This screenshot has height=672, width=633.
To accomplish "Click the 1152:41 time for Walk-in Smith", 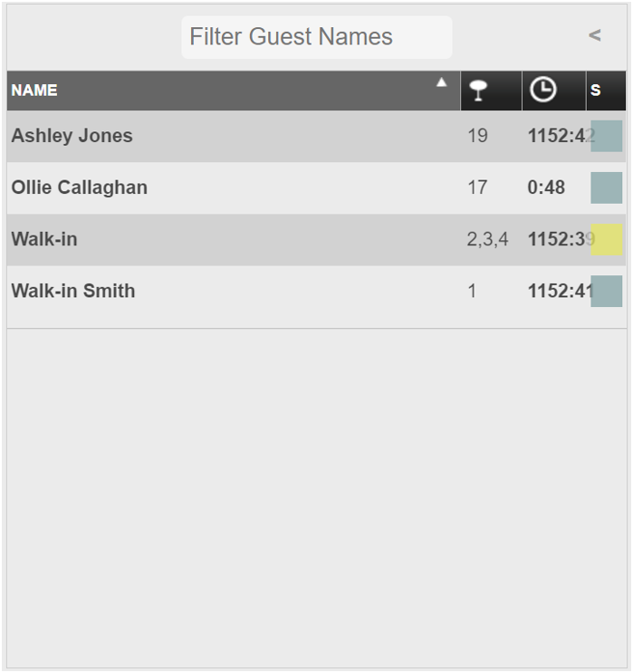I will 560,291.
